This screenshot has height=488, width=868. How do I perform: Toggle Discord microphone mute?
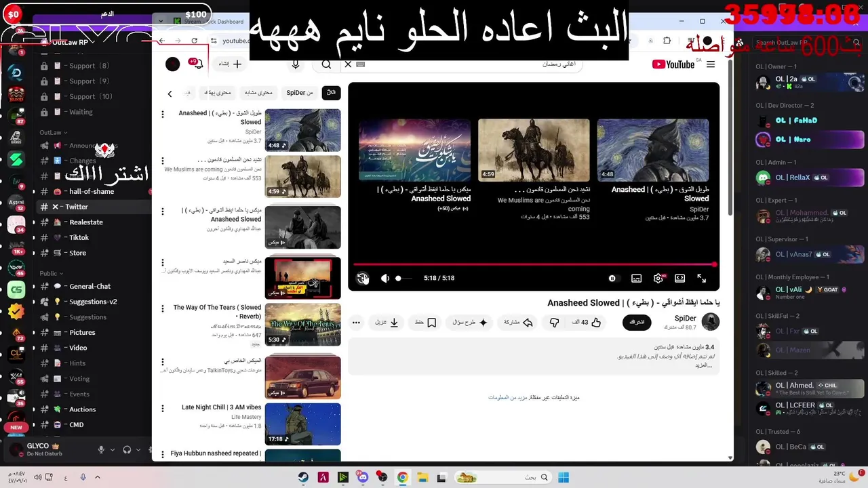point(101,449)
